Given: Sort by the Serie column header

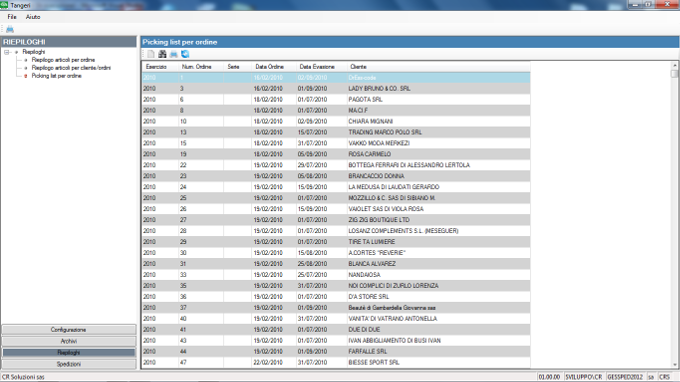Looking at the screenshot, I should tap(238, 67).
